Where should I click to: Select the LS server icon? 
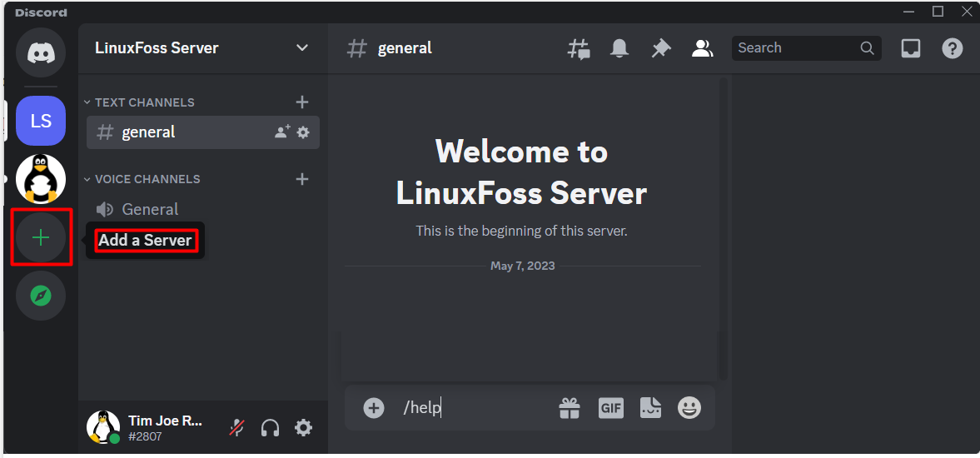41,121
